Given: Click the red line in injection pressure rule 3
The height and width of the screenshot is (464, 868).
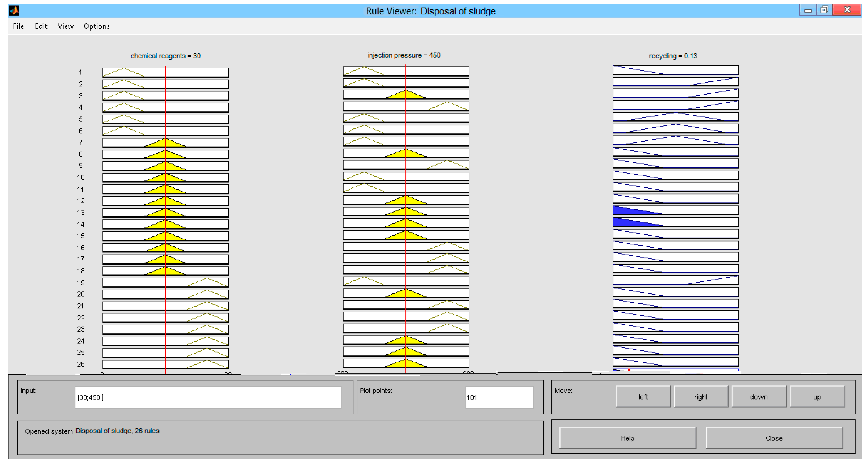Looking at the screenshot, I should pos(406,94).
